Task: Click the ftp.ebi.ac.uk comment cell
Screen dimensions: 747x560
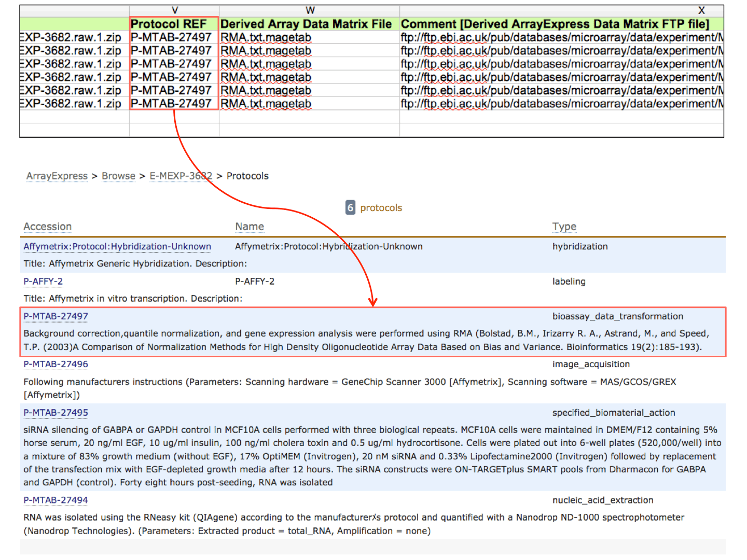Action: pos(519,37)
